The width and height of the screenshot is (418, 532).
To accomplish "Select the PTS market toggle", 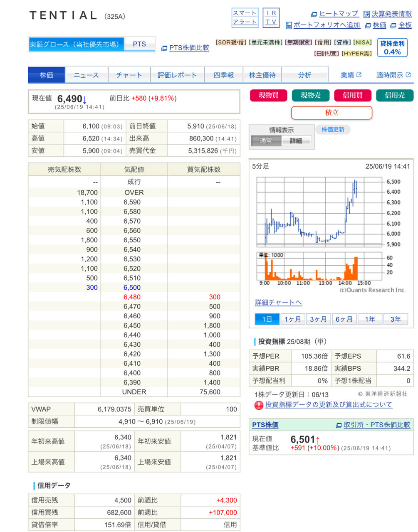I will pos(139,44).
